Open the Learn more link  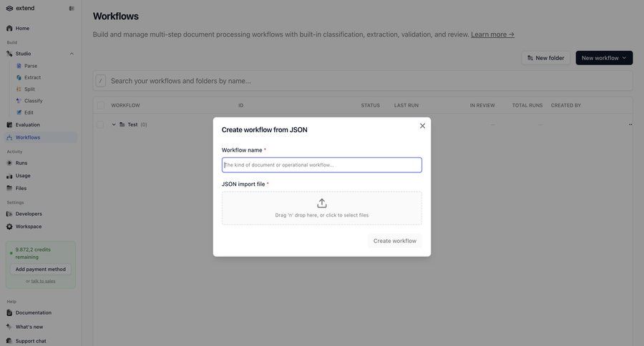[x=492, y=34]
